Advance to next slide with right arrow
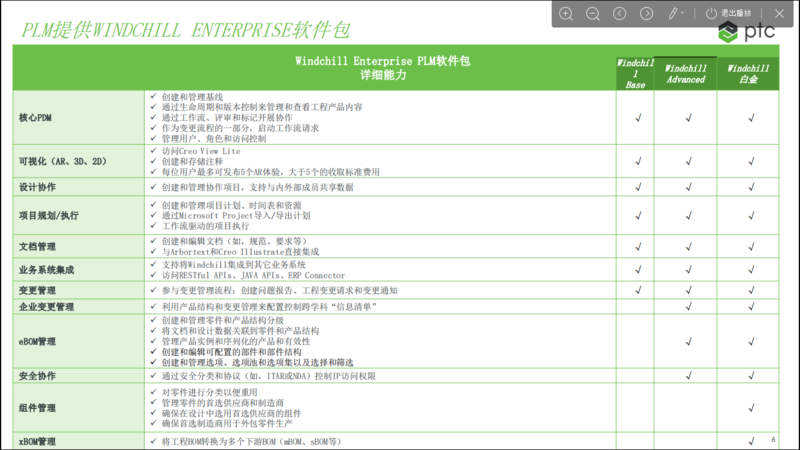Viewport: 800px width, 450px height. (647, 13)
